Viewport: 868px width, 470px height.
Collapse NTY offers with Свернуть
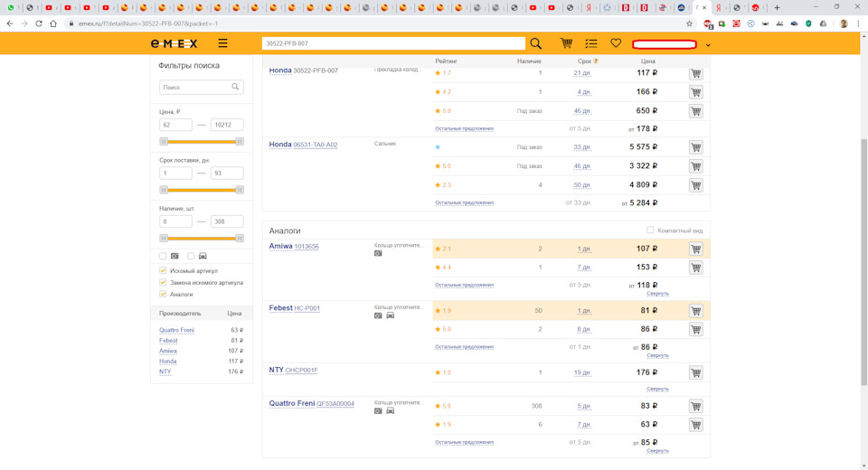pos(657,389)
